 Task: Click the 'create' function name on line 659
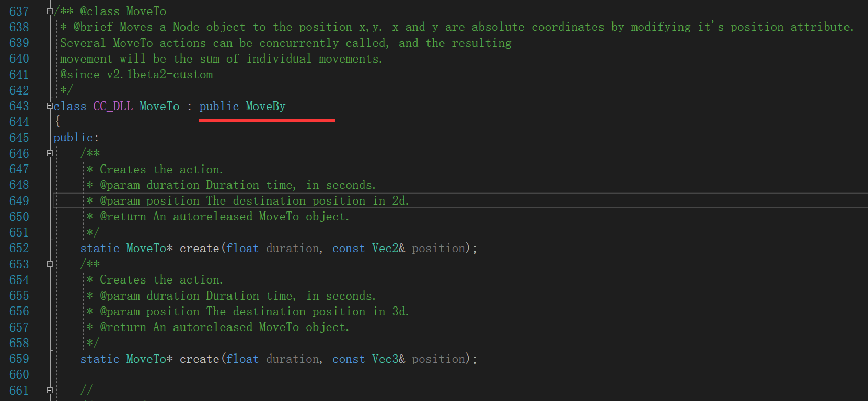tap(199, 359)
